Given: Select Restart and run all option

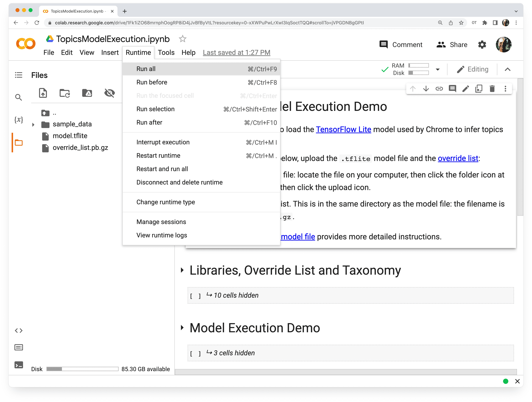Looking at the screenshot, I should coord(162,169).
